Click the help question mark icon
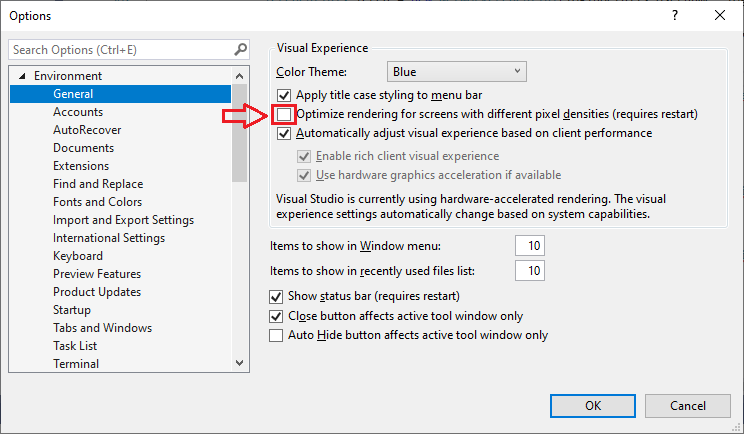The width and height of the screenshot is (744, 435). (675, 15)
